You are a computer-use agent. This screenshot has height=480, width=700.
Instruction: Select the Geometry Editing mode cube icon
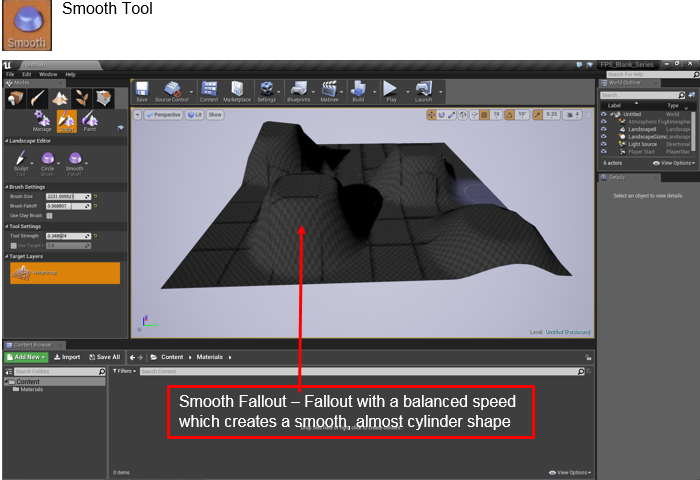coord(104,98)
